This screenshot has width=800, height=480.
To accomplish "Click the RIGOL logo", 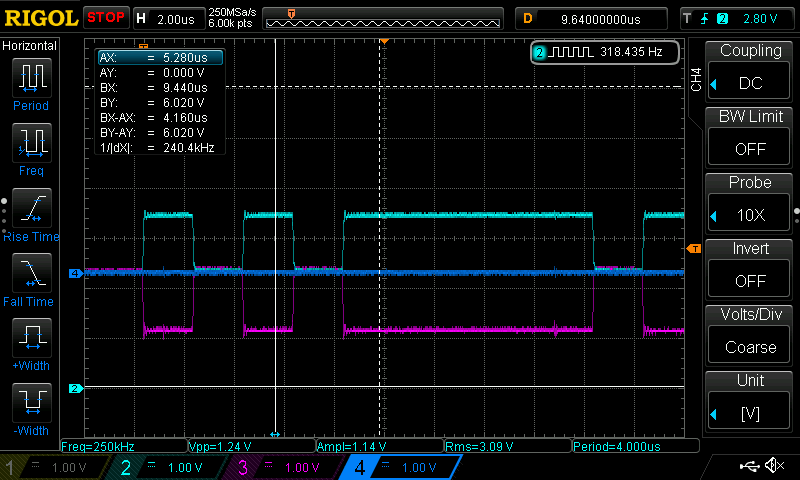I will point(41,18).
